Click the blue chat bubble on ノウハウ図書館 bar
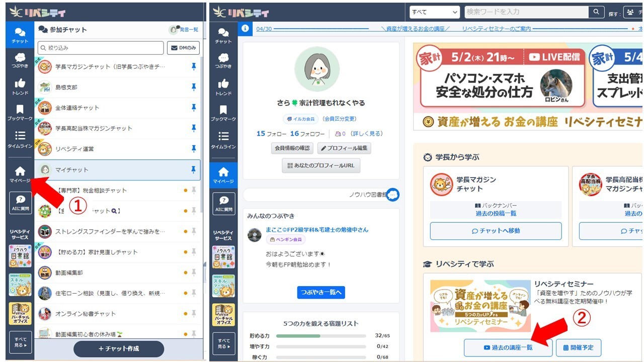Screen dimensions: 644x362 pyautogui.click(x=393, y=195)
